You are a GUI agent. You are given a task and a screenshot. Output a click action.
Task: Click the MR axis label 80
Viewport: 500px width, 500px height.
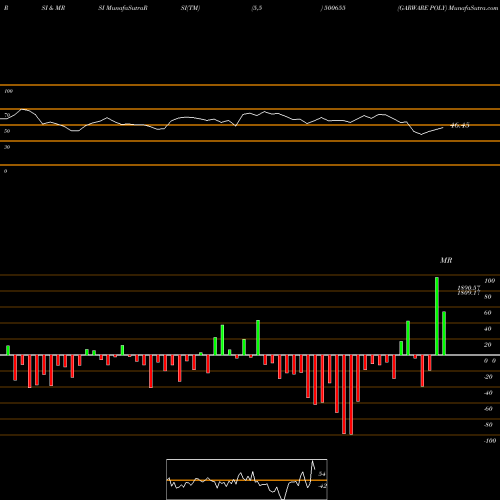pyautogui.click(x=488, y=297)
